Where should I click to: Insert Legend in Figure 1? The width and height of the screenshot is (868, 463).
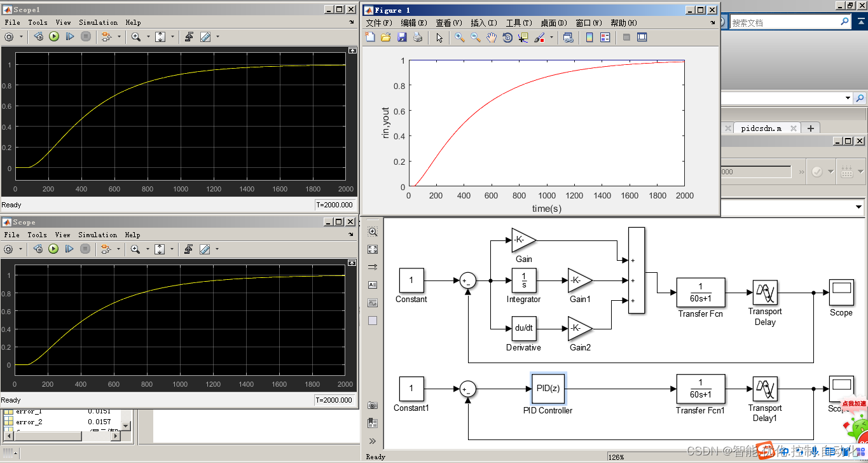pyautogui.click(x=605, y=38)
